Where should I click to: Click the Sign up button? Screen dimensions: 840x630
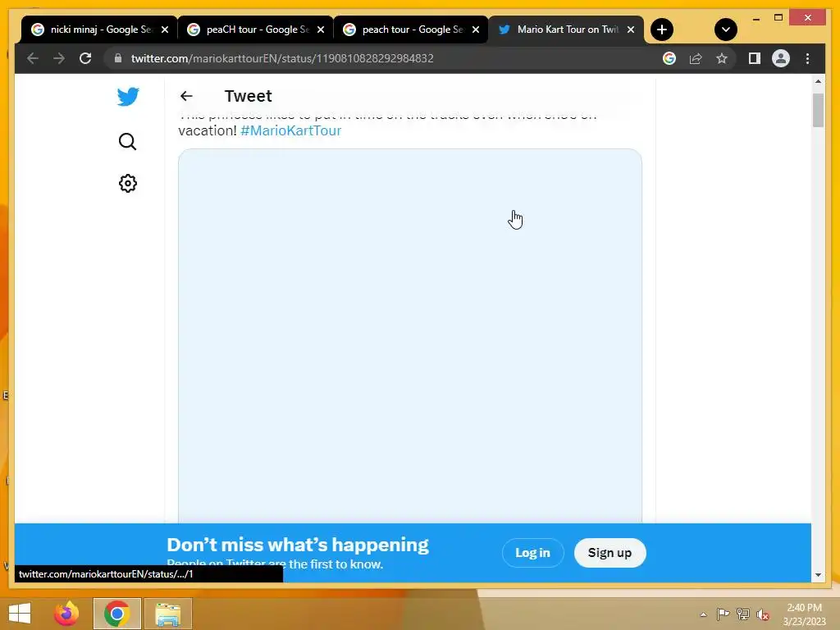[609, 553]
